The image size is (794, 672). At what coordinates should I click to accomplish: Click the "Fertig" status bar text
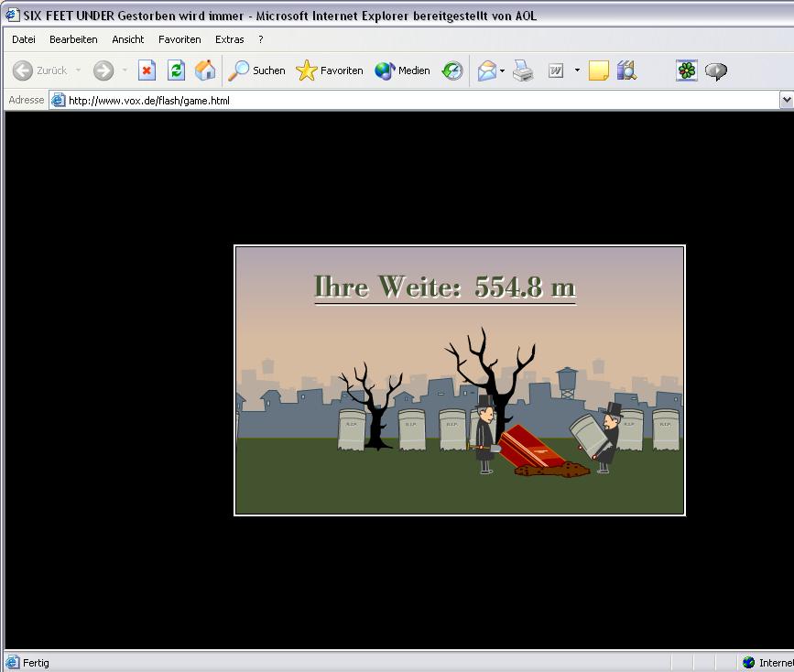[x=36, y=662]
